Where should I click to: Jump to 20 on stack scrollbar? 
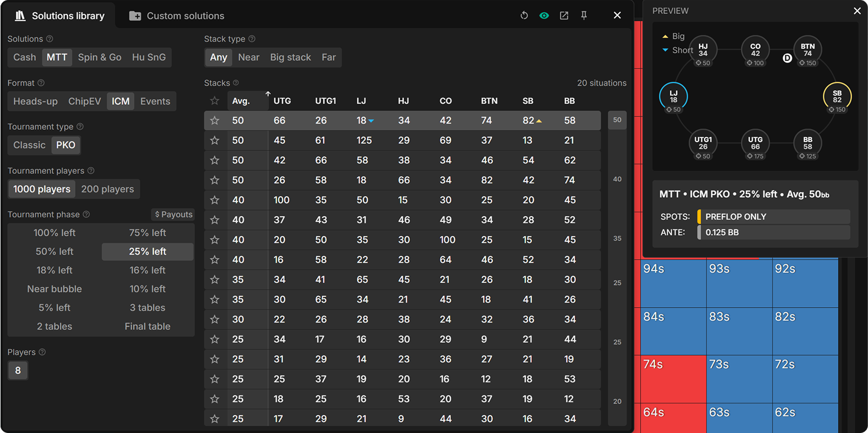tap(617, 401)
